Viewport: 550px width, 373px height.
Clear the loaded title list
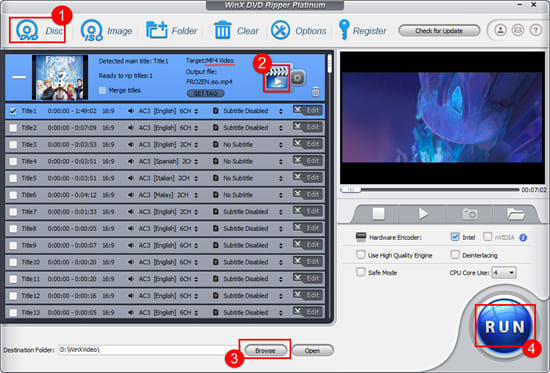(236, 31)
